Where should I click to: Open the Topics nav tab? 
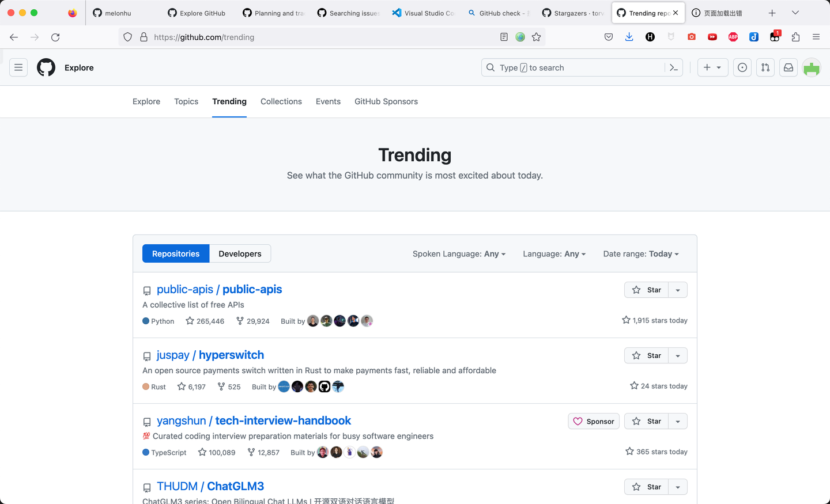(186, 101)
